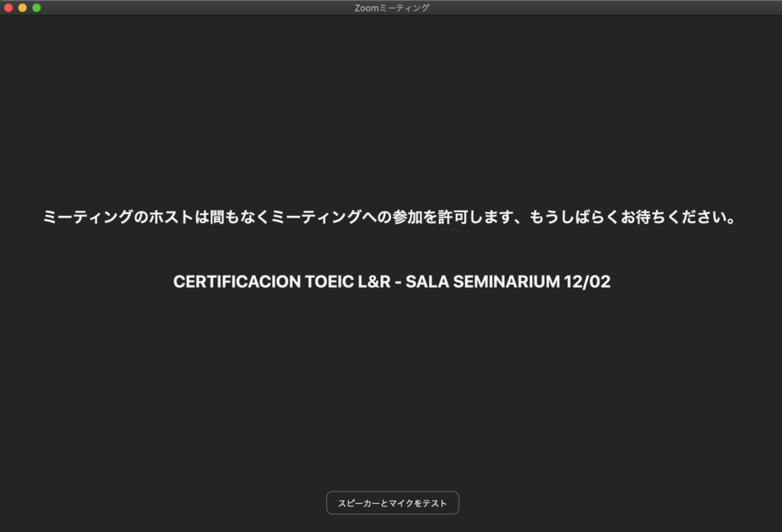Screen dimensions: 782x532
Task: Click the スピーカーとマイクをテスト button
Action: pyautogui.click(x=393, y=502)
